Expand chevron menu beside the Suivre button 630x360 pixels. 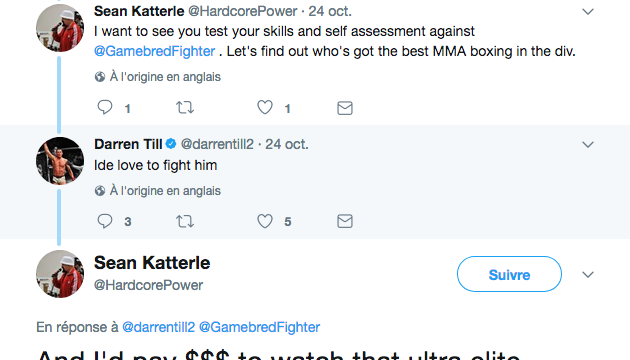[x=588, y=275]
